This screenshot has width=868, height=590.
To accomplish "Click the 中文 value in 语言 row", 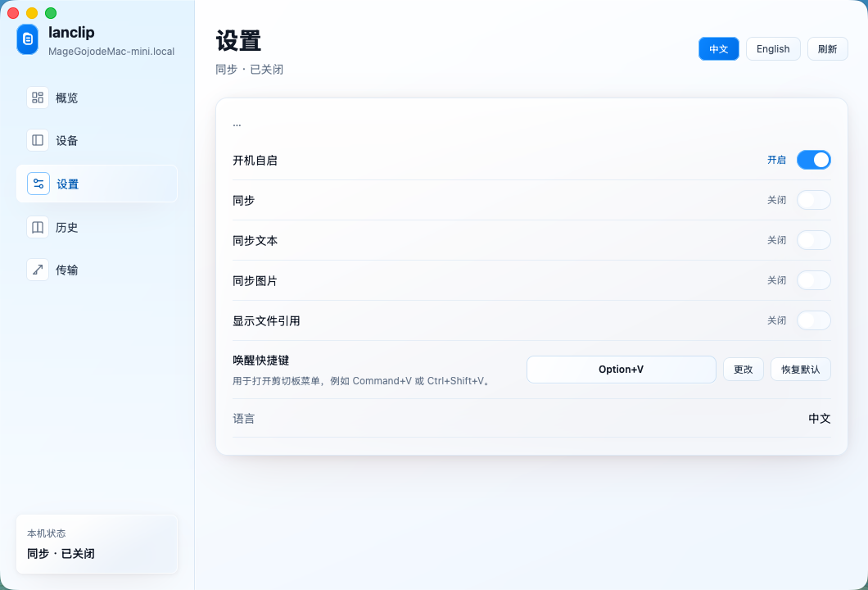I will tap(820, 419).
